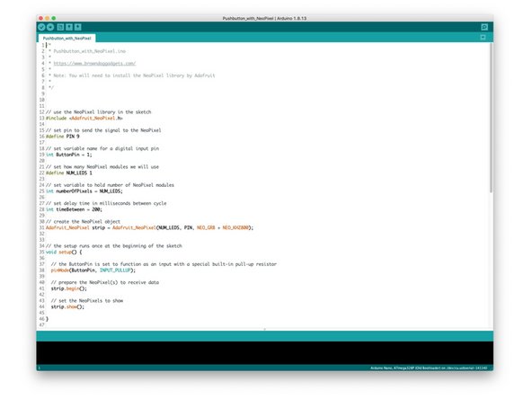This screenshot has height=399, width=532.
Task: Click comment 'create the NeoPixel object'
Action: [83, 222]
